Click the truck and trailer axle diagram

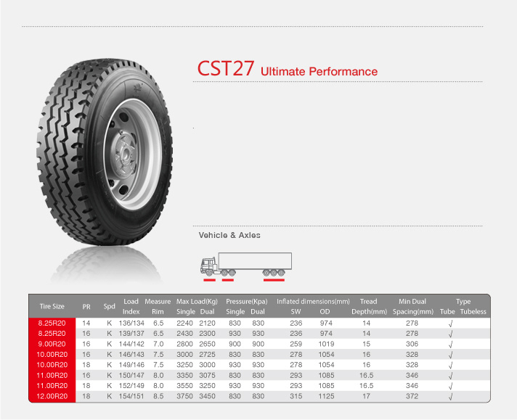pos(246,266)
